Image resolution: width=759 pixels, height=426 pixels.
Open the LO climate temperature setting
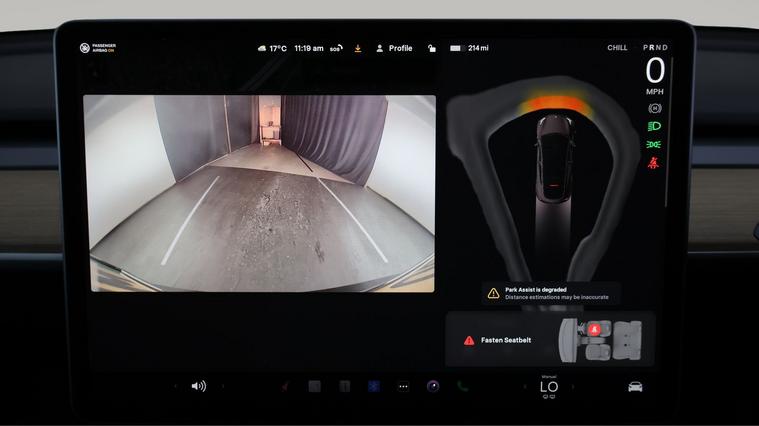click(x=549, y=387)
